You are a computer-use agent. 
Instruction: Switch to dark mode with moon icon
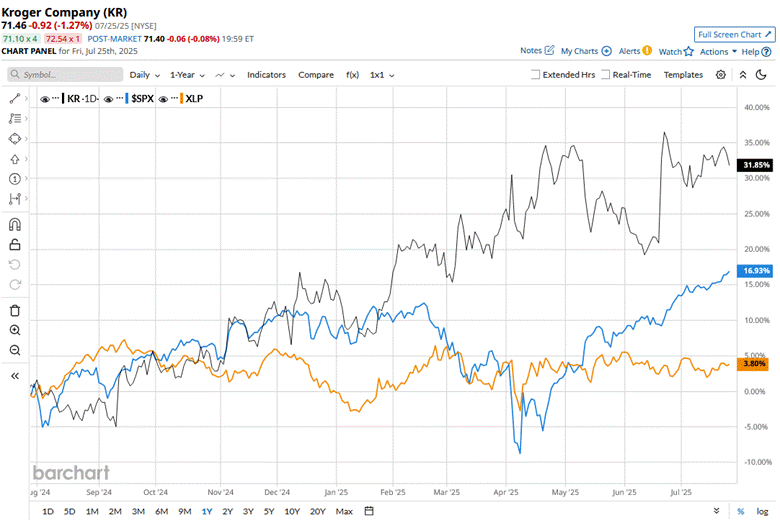761,75
